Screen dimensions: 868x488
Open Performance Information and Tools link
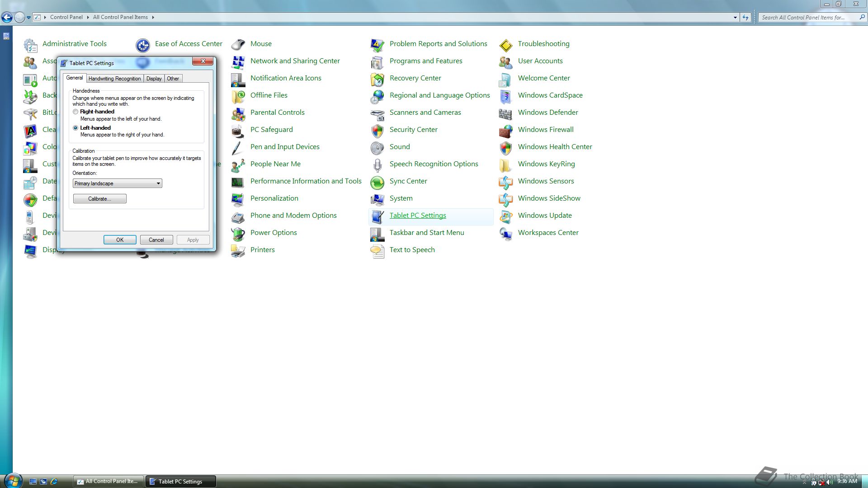[306, 181]
